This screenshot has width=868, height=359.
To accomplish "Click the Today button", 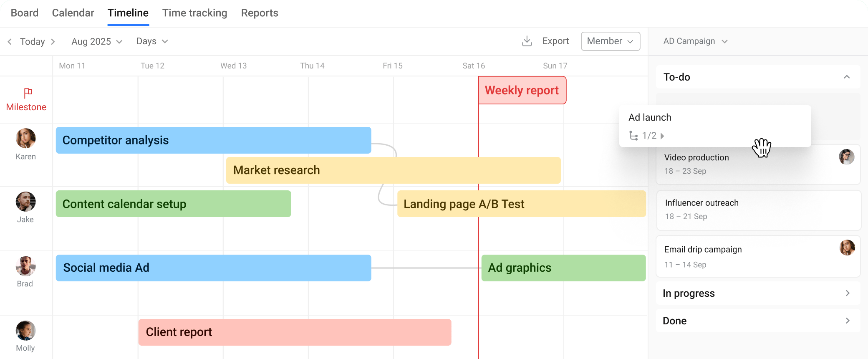I will click(x=32, y=42).
